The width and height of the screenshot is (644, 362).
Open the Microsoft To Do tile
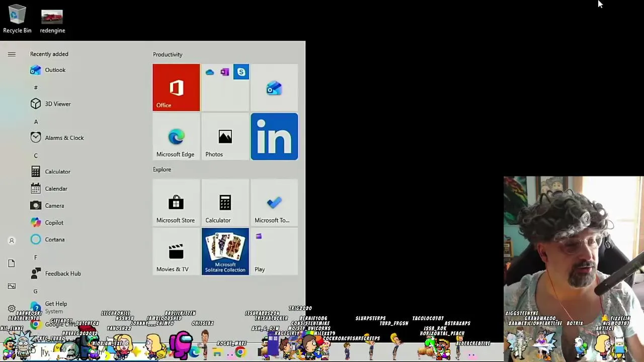pyautogui.click(x=274, y=203)
